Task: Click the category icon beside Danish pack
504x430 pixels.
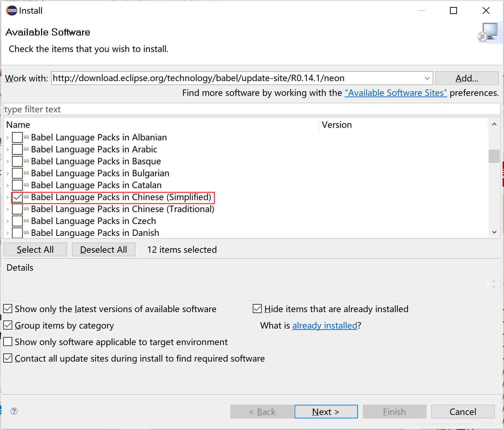Action: (x=26, y=233)
